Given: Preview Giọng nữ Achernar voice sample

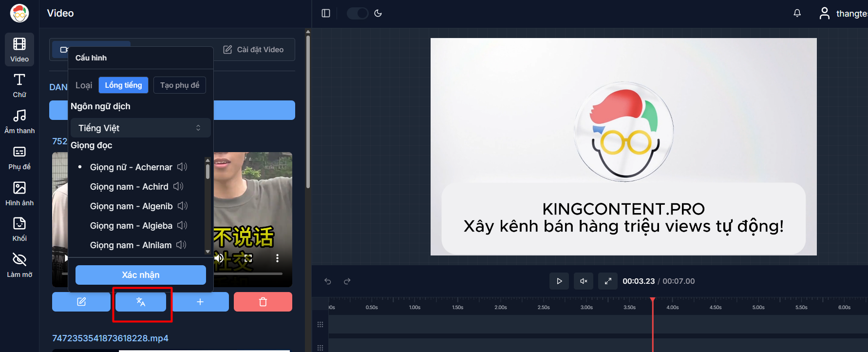Looking at the screenshot, I should (x=182, y=167).
